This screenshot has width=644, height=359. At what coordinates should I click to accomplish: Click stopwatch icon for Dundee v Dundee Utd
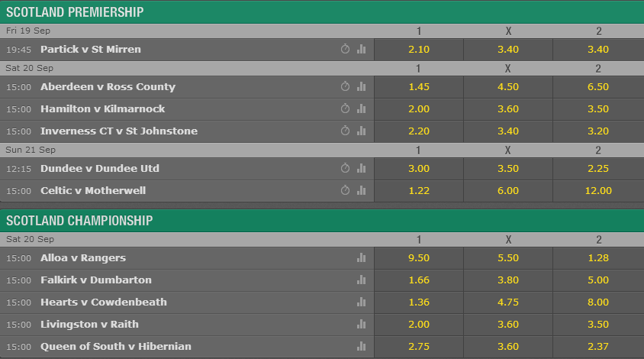pyautogui.click(x=345, y=168)
